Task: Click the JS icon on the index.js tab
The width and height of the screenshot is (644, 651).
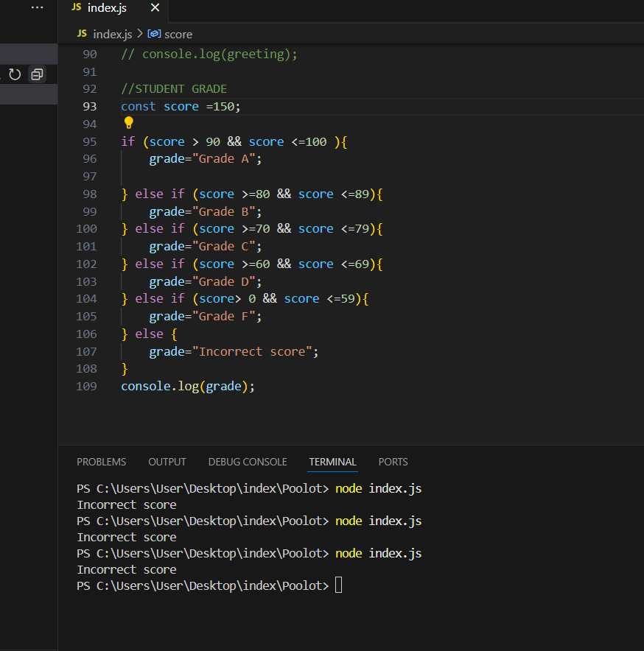Action: 77,7
